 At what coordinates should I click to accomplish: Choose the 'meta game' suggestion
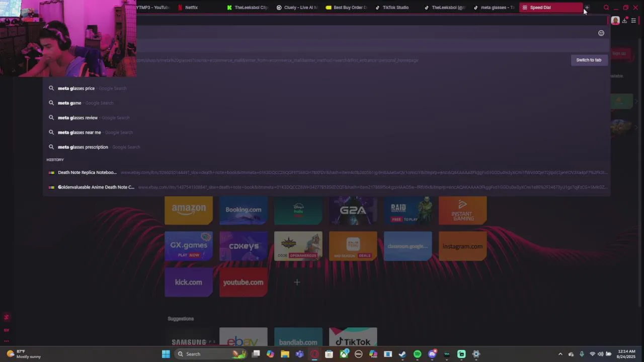[327, 103]
